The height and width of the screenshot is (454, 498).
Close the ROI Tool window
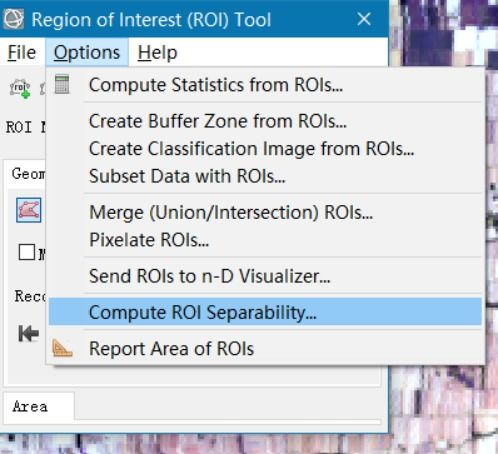click(x=364, y=19)
